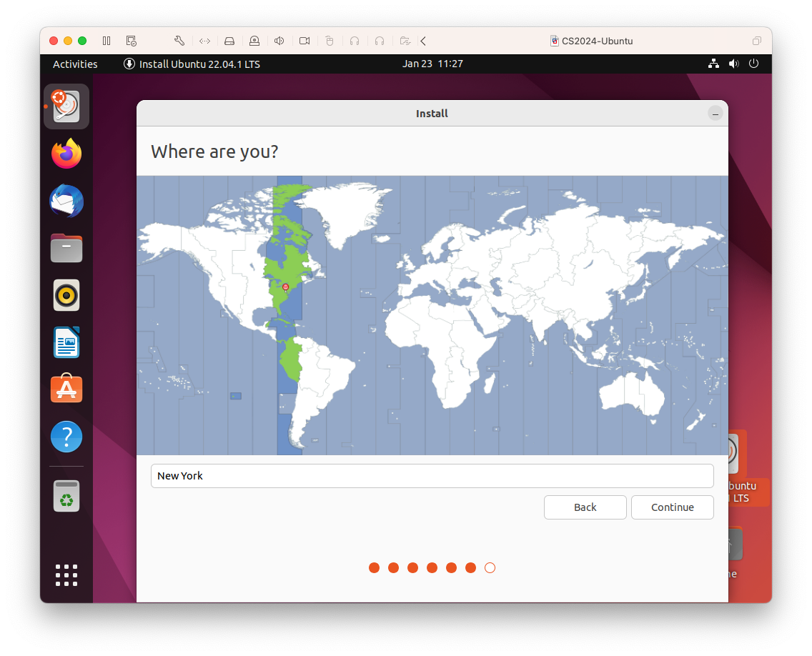Open the Files manager in dock
Viewport: 812px width, 656px height.
click(66, 248)
